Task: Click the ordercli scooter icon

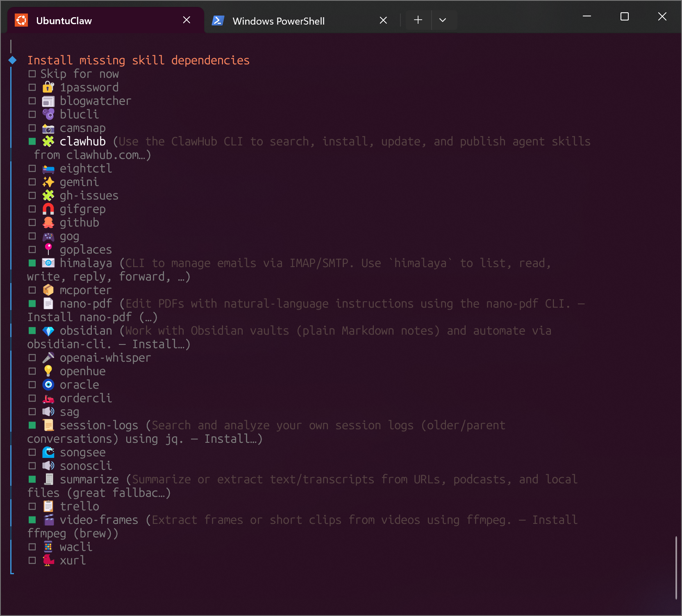Action: point(48,399)
